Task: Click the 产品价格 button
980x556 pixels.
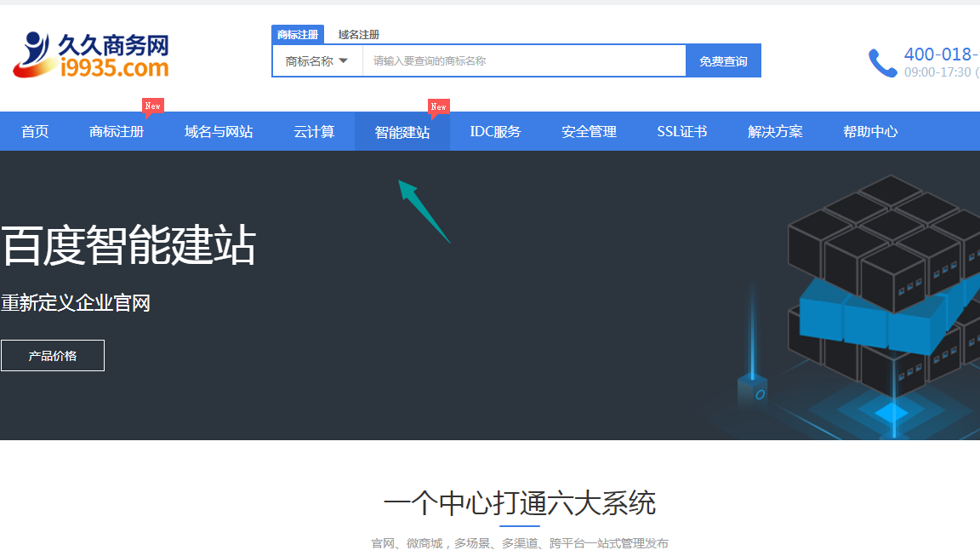Action: click(53, 355)
